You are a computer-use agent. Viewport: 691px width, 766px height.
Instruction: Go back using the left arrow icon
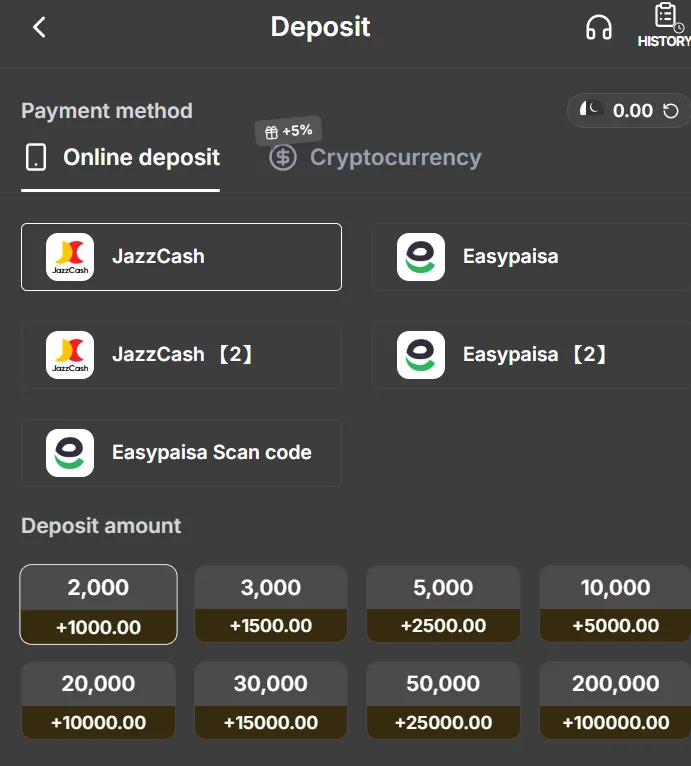coord(39,27)
